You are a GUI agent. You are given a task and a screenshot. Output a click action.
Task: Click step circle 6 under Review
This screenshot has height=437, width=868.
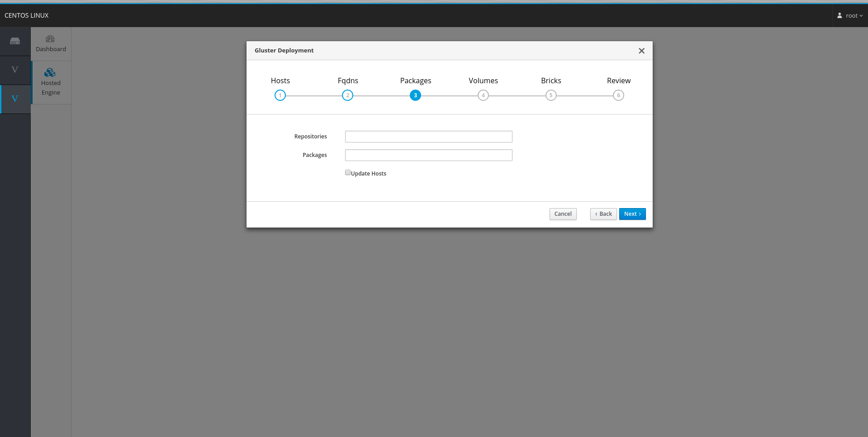(x=618, y=95)
